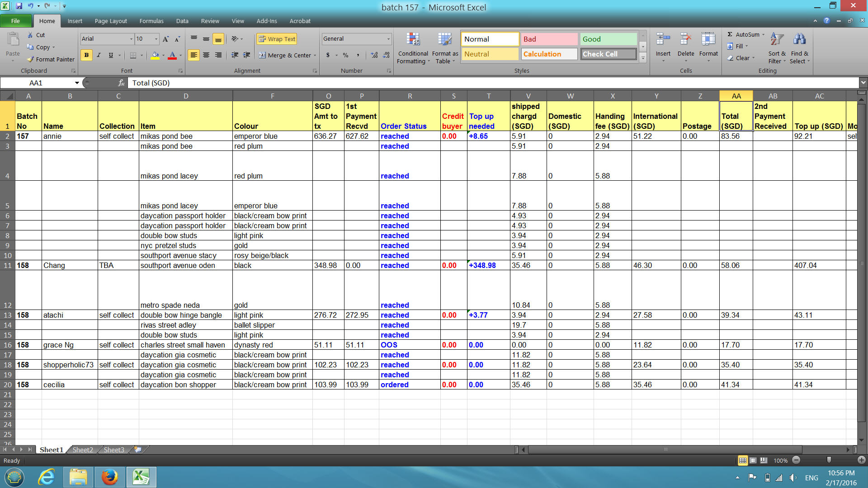Switch to the Formulas ribbon tab

tap(151, 21)
